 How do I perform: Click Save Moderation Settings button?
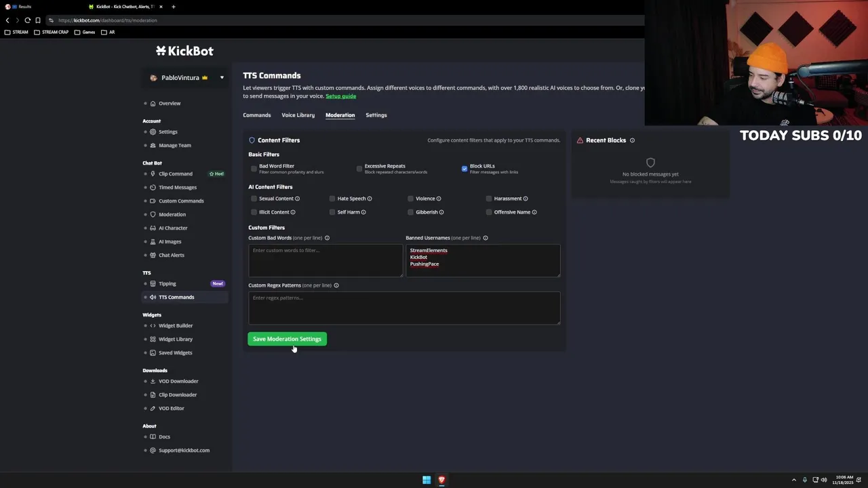(287, 339)
